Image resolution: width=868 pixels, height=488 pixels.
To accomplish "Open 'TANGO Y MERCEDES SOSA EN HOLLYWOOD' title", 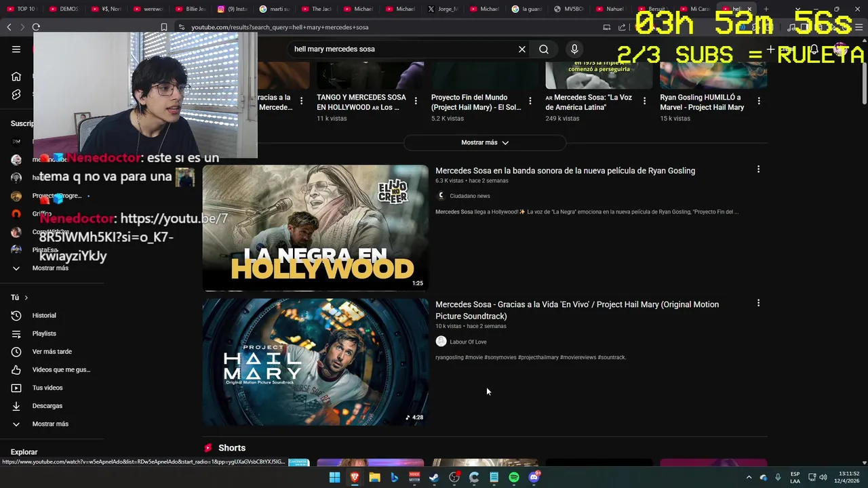I will pos(361,102).
